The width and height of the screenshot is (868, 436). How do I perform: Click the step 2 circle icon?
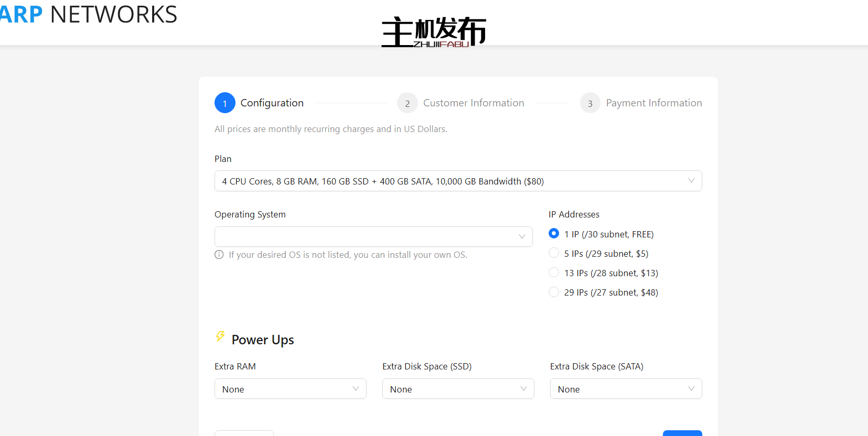tap(407, 103)
